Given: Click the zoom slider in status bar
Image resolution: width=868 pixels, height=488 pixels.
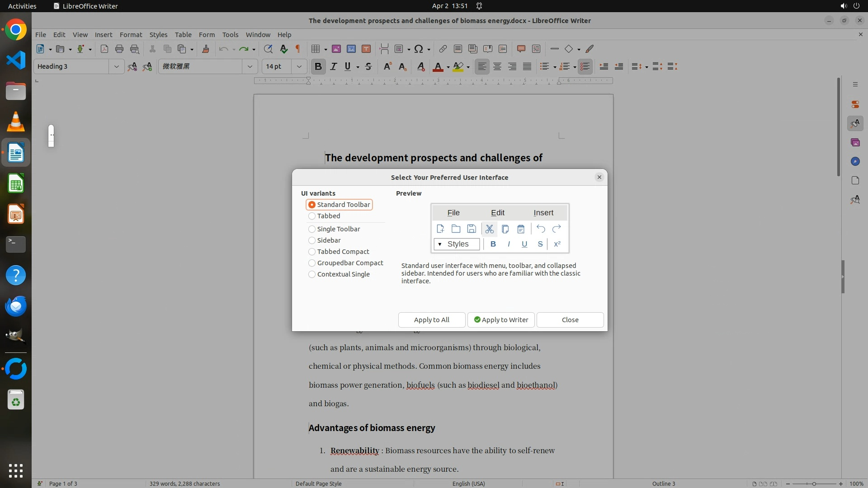Looking at the screenshot, I should coord(814,483).
